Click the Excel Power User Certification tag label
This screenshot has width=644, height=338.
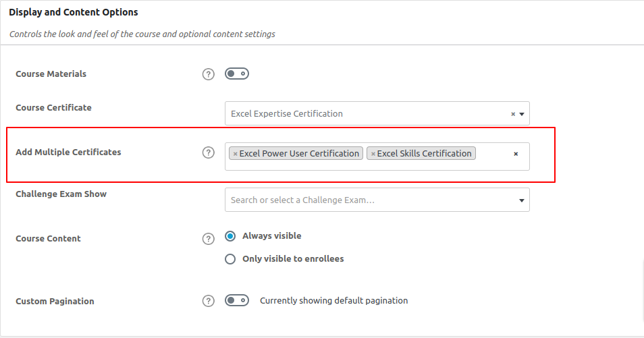click(x=299, y=154)
